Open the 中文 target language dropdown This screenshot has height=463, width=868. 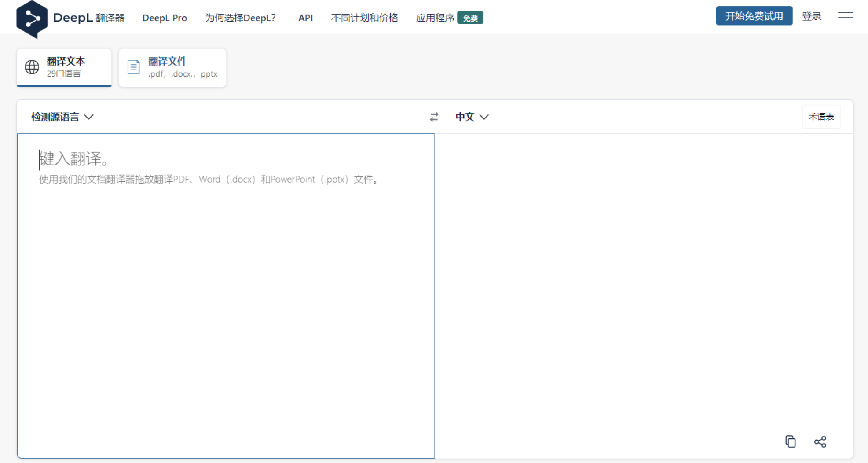tap(472, 117)
